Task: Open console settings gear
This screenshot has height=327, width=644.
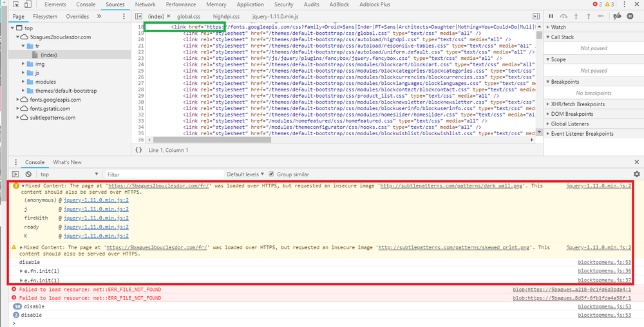Action: point(637,174)
